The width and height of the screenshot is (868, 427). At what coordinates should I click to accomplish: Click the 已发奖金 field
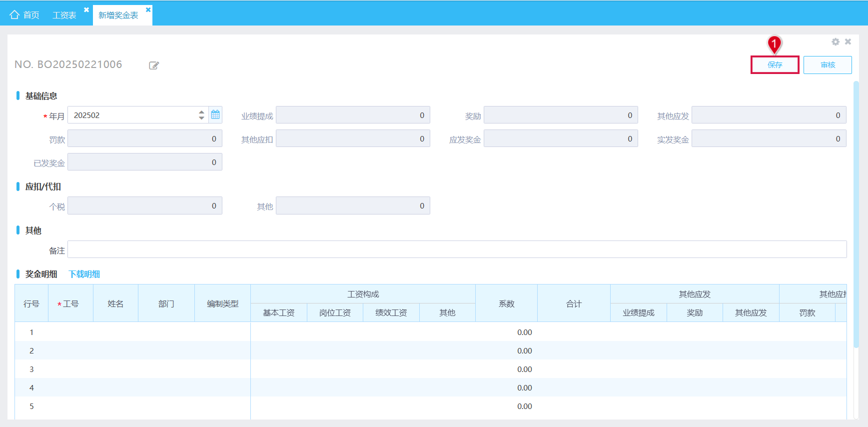(145, 162)
